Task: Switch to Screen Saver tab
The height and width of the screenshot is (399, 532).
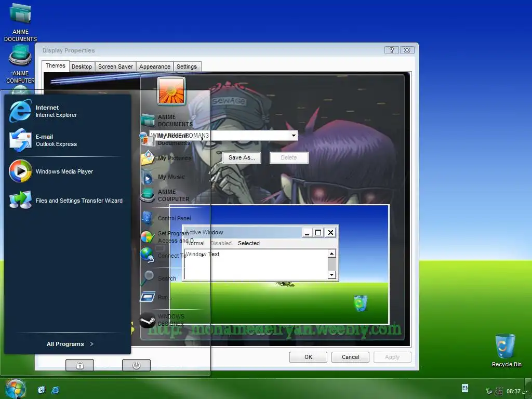Action: tap(116, 66)
